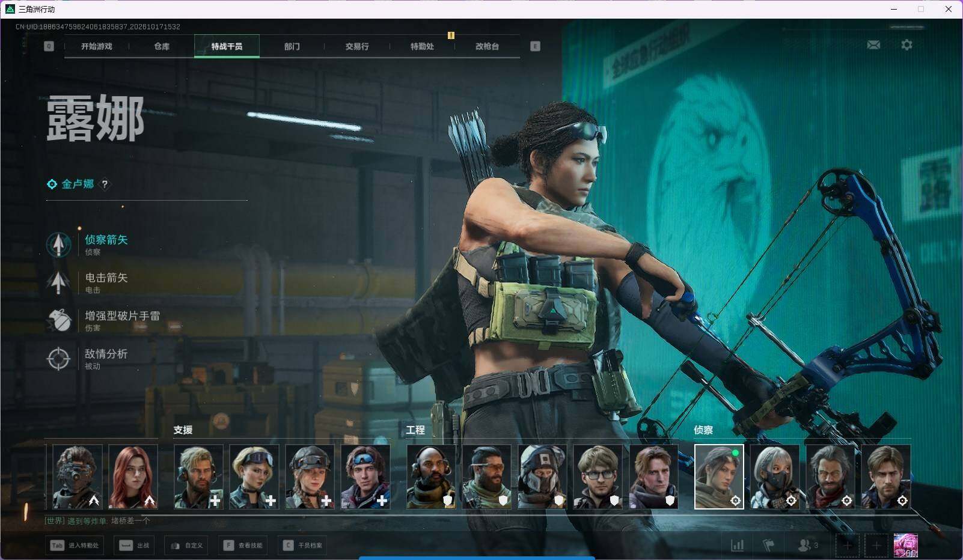The width and height of the screenshot is (963, 560).
Task: Open the stats bar chart icon
Action: (737, 545)
